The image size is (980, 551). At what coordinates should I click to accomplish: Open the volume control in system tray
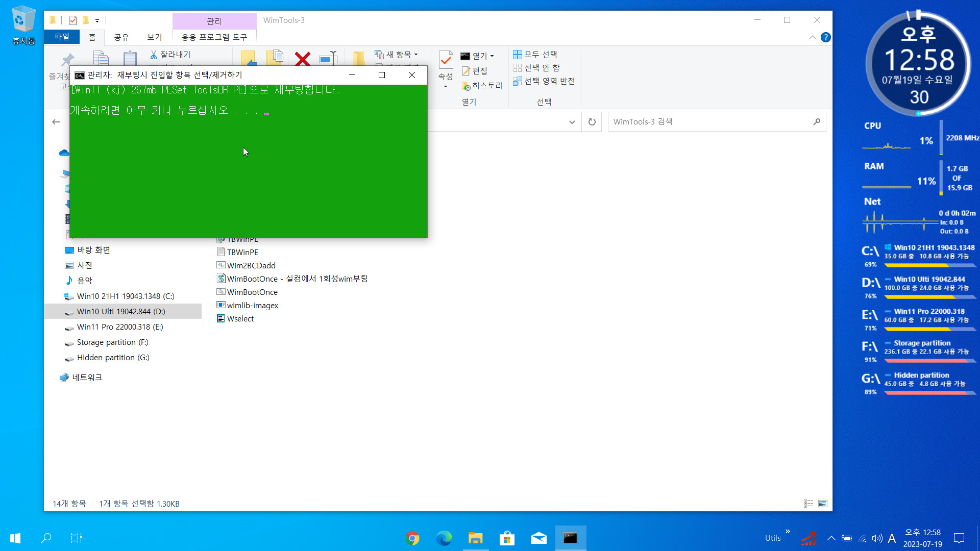(877, 538)
